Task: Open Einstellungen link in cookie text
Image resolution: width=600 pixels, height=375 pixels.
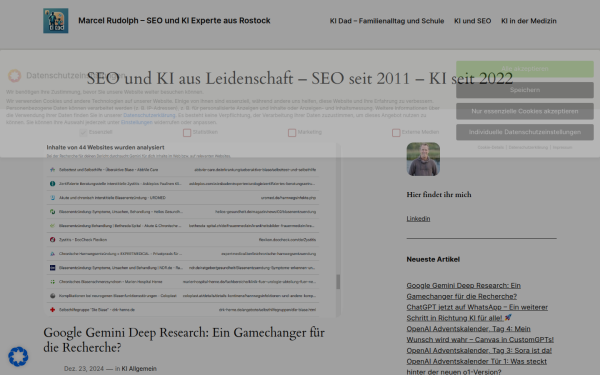Action: [x=137, y=122]
